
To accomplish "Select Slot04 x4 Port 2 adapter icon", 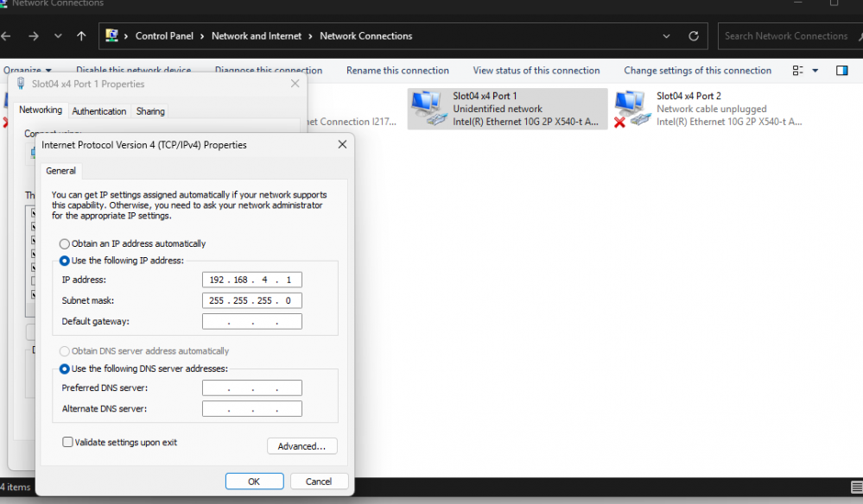I will point(631,108).
